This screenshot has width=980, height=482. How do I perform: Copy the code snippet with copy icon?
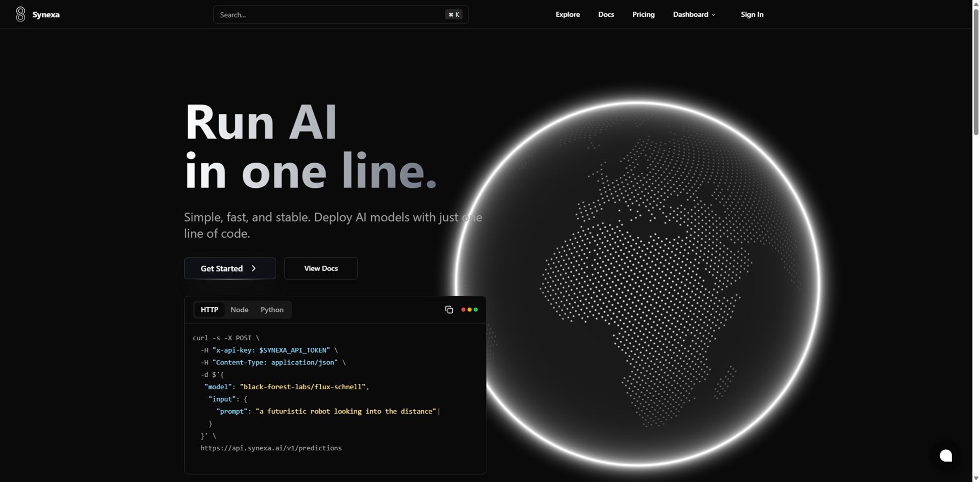[x=449, y=310]
